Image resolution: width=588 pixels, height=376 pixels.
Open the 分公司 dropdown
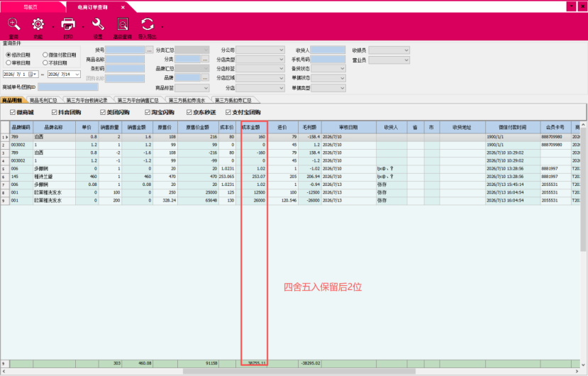tap(260, 50)
